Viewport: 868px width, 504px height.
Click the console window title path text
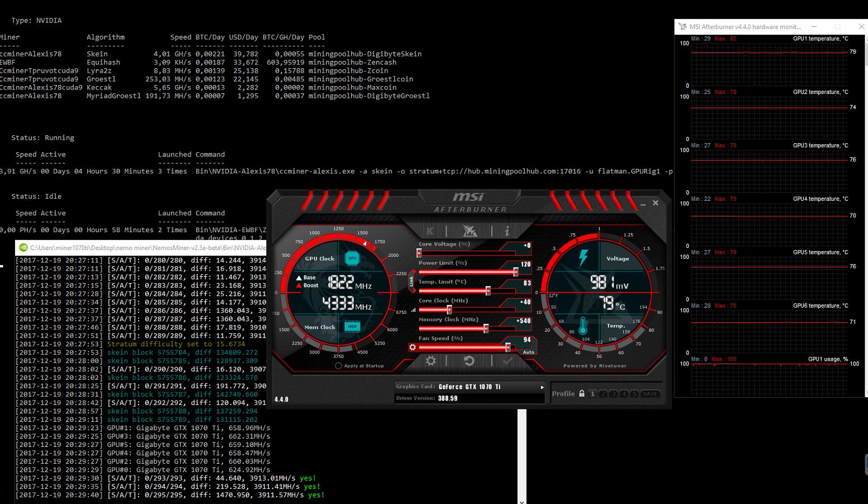pyautogui.click(x=148, y=247)
